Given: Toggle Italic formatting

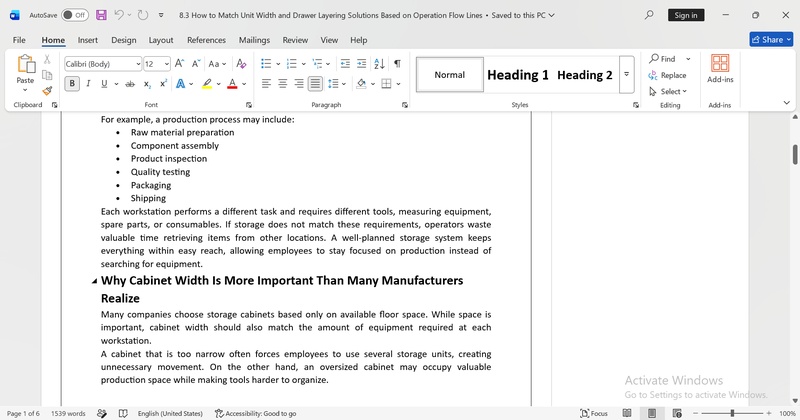Looking at the screenshot, I should click(88, 84).
